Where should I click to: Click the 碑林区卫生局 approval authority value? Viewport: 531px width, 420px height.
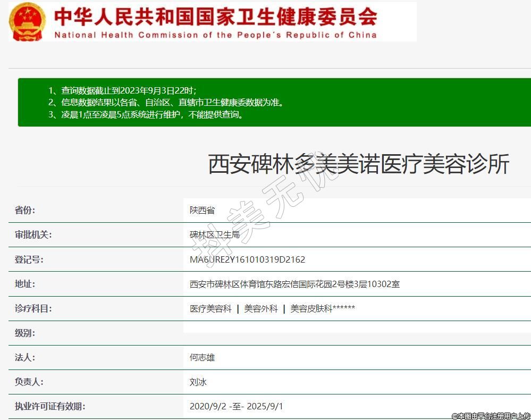[x=215, y=234]
